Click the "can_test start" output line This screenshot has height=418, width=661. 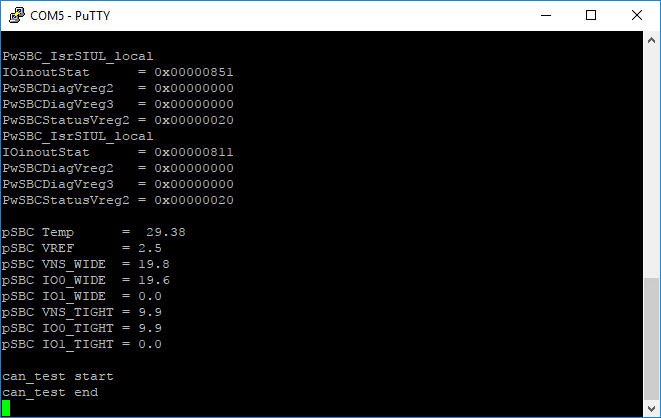click(58, 376)
